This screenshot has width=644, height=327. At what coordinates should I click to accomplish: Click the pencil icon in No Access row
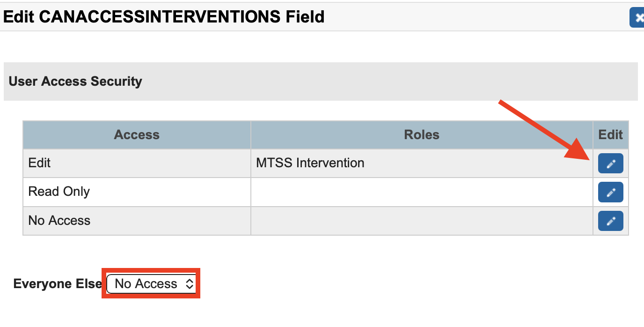(610, 221)
